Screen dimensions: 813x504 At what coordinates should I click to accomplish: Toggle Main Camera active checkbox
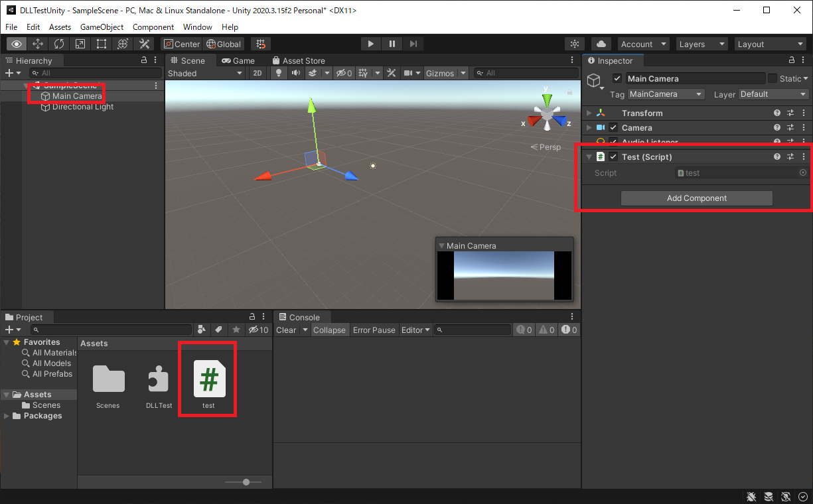tap(617, 78)
